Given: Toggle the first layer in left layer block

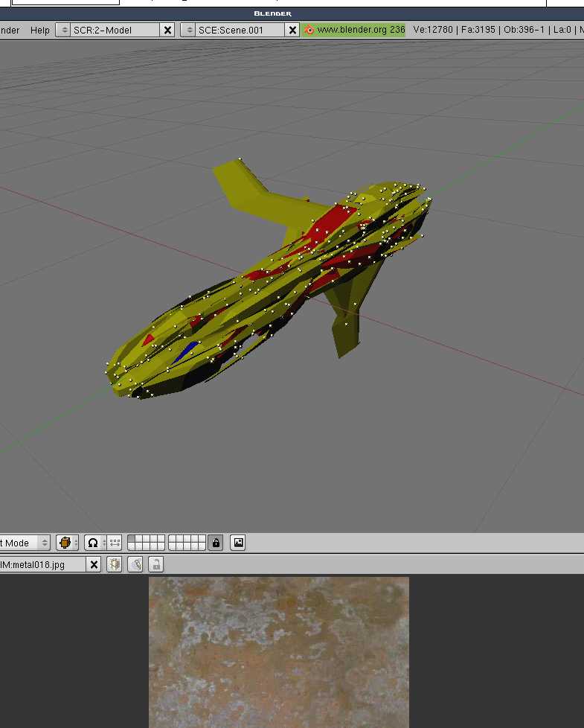Looking at the screenshot, I should [132, 539].
